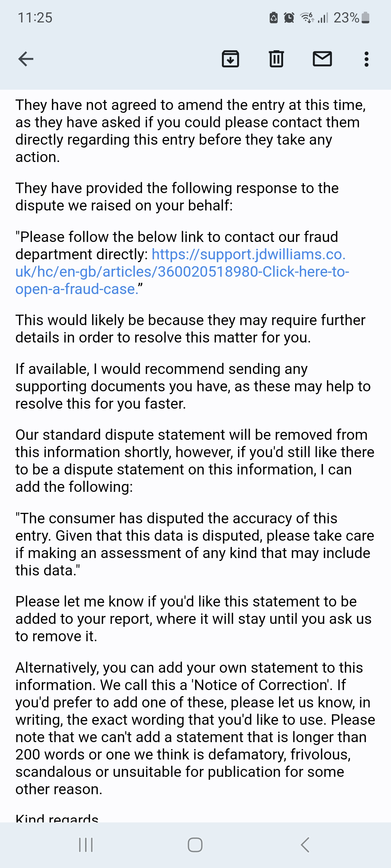Mark email as unread with envelope icon
This screenshot has width=391, height=868.
point(322,59)
